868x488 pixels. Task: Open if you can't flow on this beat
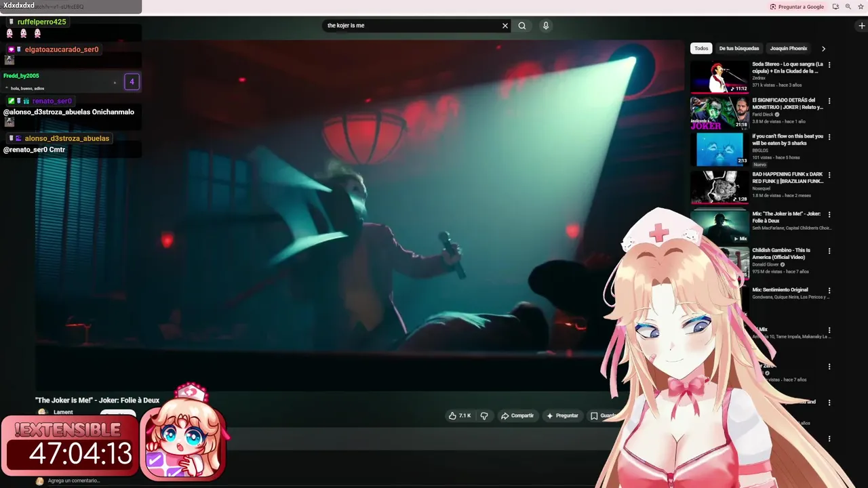[x=787, y=140]
